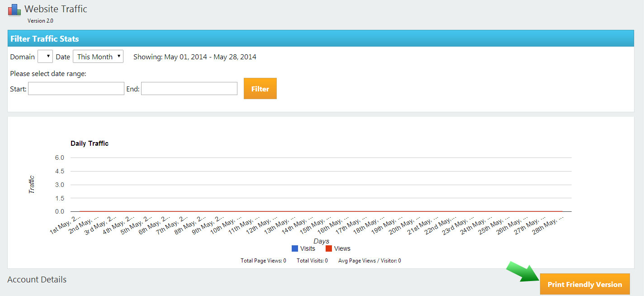Click the 3.0 y-axis value
Viewport: 644px width, 296px height.
click(x=60, y=185)
